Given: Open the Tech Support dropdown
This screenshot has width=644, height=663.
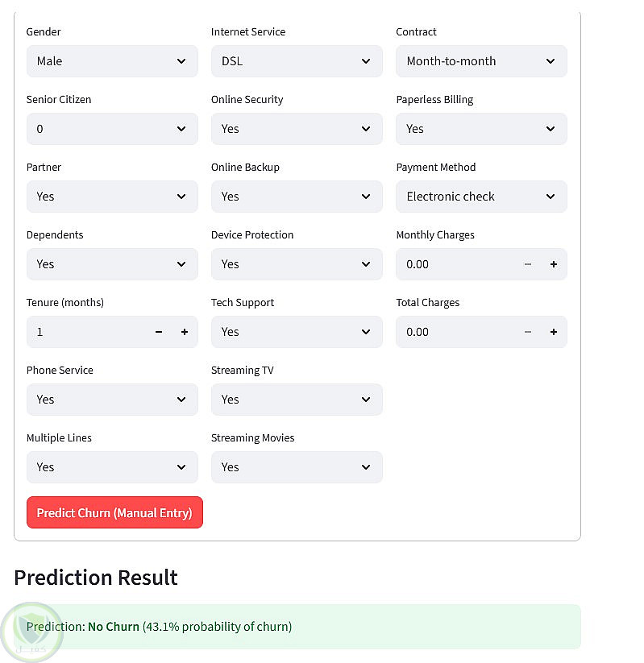Looking at the screenshot, I should pyautogui.click(x=297, y=332).
